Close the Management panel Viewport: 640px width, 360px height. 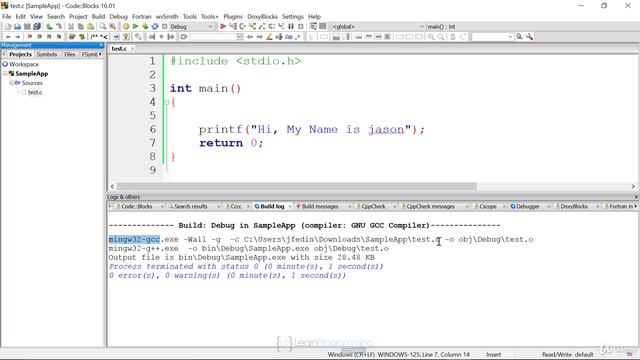101,45
